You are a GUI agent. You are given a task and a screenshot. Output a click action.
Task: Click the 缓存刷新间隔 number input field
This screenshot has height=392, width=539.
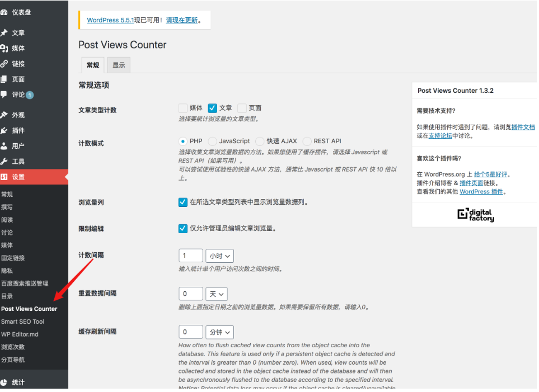click(191, 332)
